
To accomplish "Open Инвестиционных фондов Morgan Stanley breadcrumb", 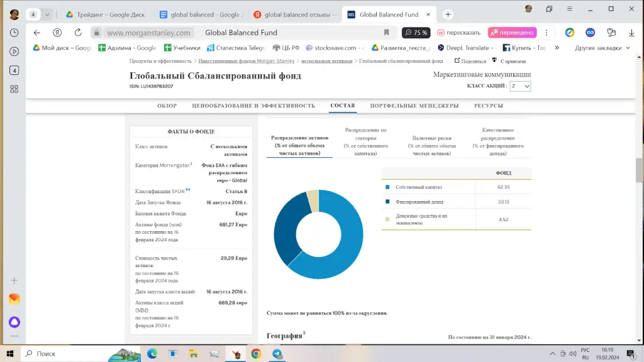I will tap(246, 61).
